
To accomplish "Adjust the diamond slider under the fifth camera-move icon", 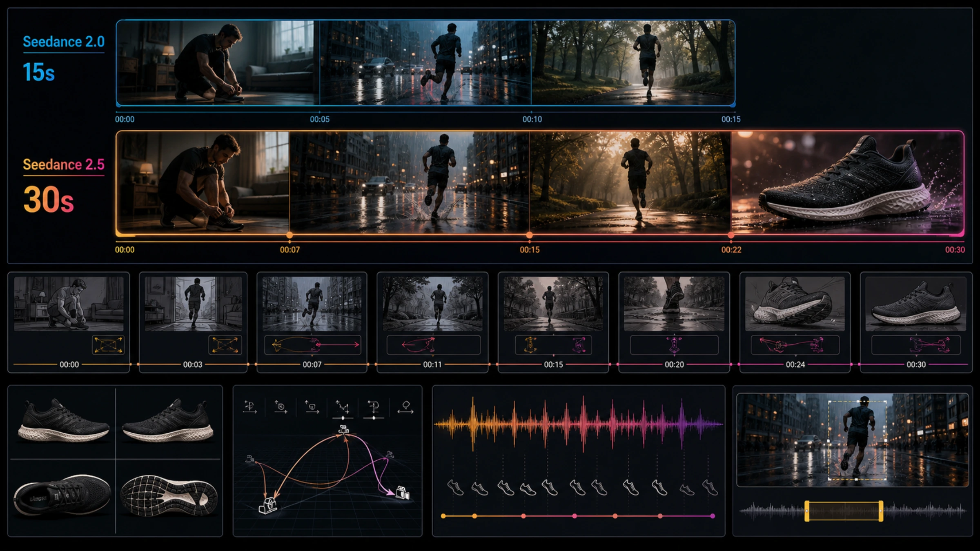I will [x=374, y=418].
